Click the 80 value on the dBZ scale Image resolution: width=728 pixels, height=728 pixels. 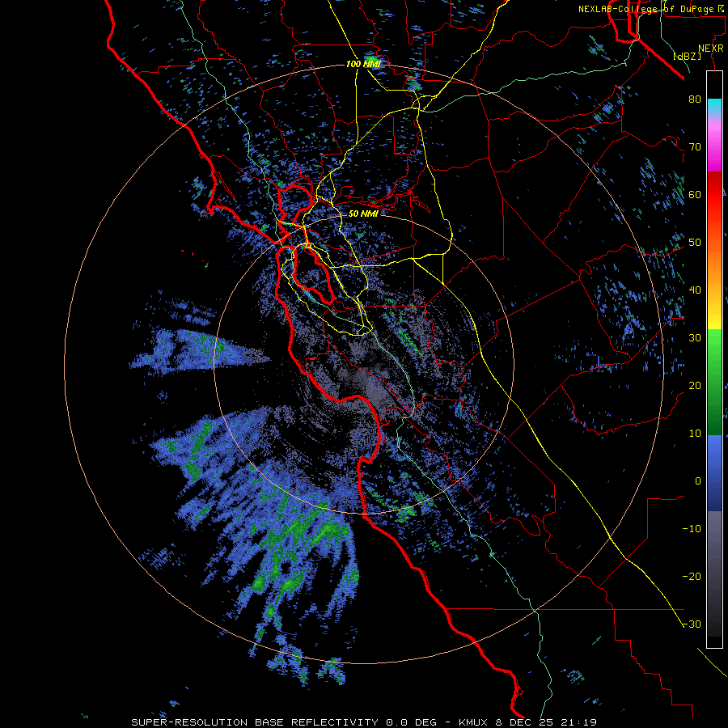tap(695, 99)
